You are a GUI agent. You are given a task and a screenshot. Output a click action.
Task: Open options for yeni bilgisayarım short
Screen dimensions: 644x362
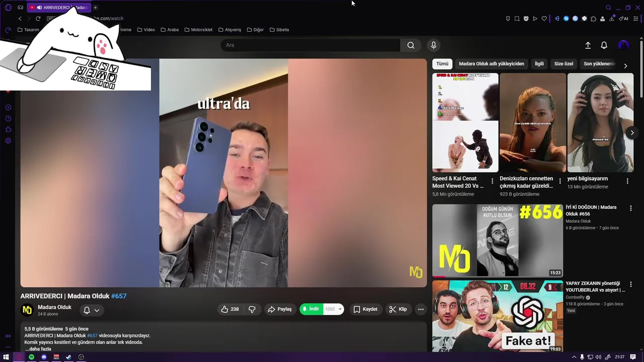pyautogui.click(x=627, y=181)
